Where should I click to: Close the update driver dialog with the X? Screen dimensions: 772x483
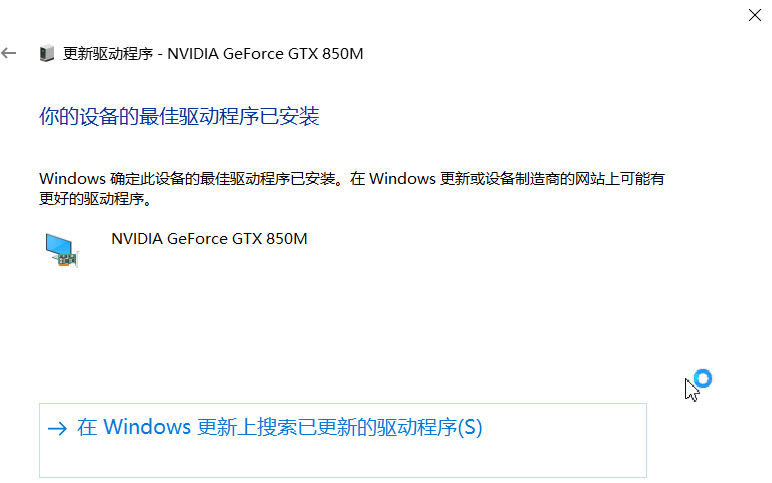tap(755, 14)
